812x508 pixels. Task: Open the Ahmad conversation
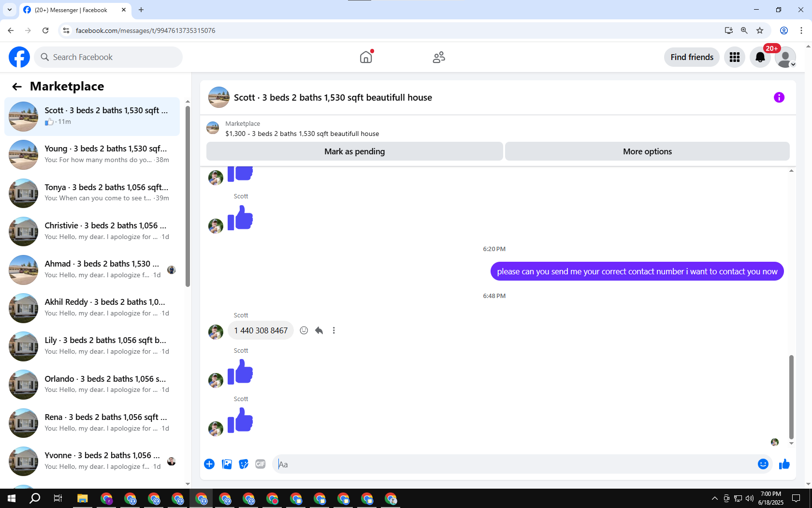(x=92, y=269)
